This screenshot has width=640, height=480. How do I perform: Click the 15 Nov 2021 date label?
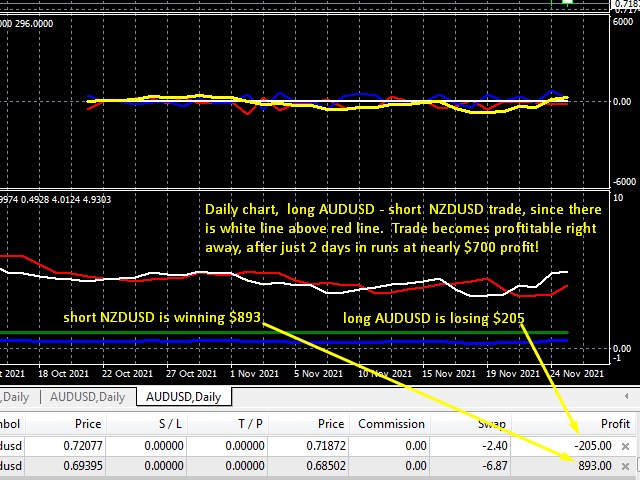pyautogui.click(x=449, y=373)
